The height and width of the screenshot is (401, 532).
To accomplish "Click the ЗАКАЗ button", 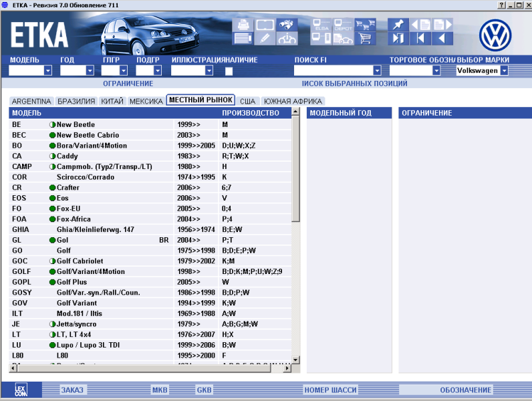I will pos(72,390).
